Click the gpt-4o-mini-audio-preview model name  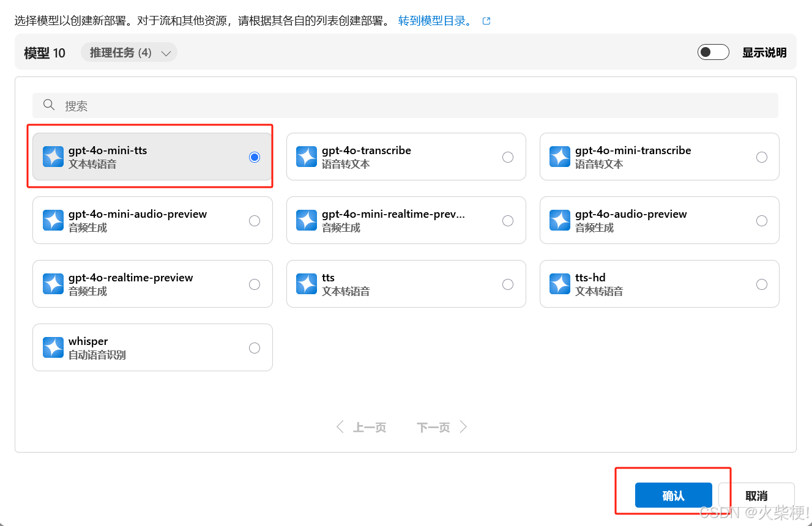click(x=138, y=214)
